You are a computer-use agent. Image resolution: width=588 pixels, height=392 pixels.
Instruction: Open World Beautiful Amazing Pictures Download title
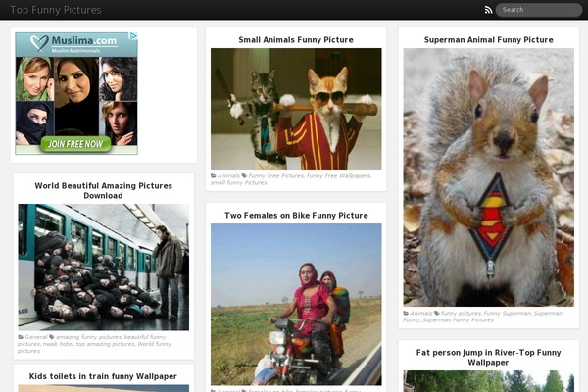(x=104, y=190)
